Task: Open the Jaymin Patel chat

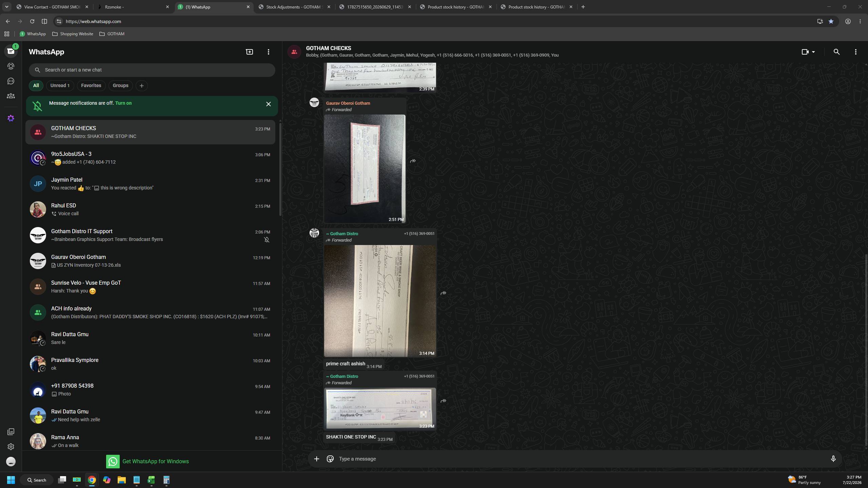Action: (151, 184)
